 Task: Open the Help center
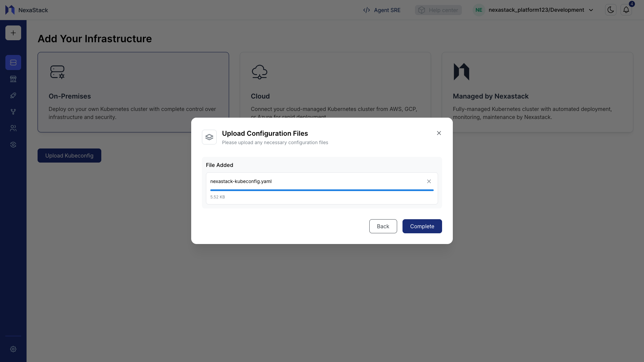tap(438, 10)
